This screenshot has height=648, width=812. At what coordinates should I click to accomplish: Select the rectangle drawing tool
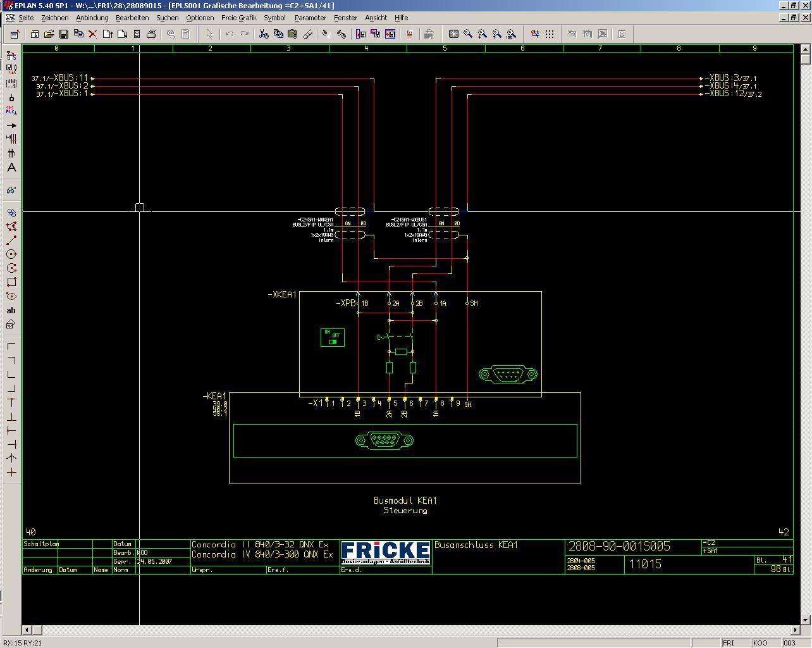[x=11, y=282]
